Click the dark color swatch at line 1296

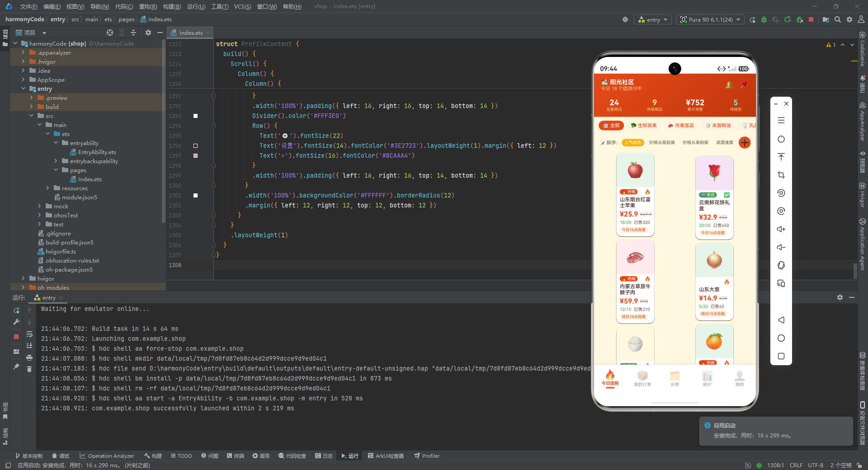(x=195, y=146)
